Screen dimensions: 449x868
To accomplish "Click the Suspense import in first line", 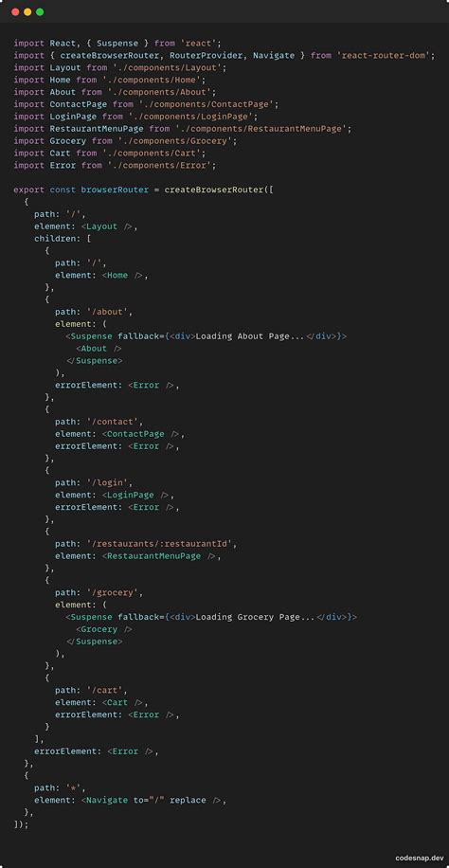I will pyautogui.click(x=116, y=44).
